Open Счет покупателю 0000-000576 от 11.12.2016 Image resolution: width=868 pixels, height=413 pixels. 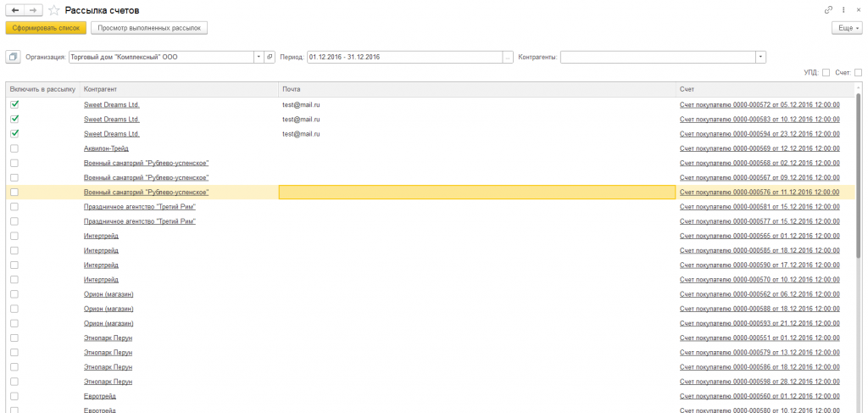pos(759,193)
